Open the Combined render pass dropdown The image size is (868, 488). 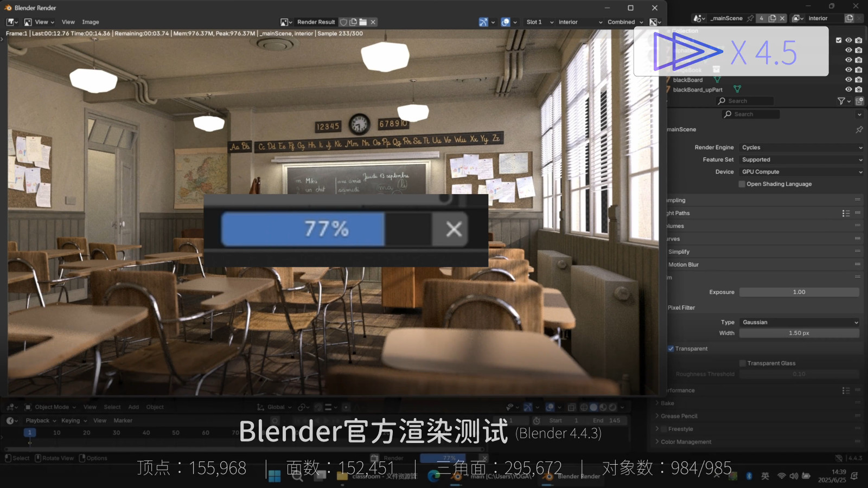click(x=625, y=22)
